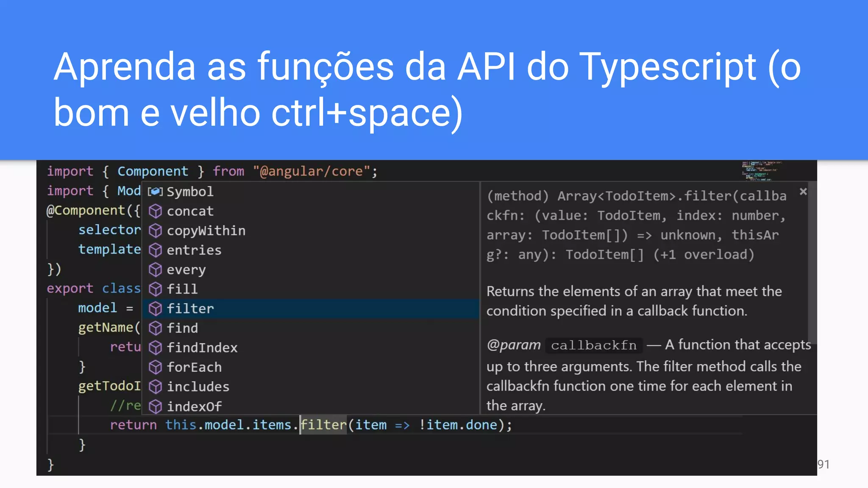Click the "@angular/core" import string
Screen dimensions: 868x488
(x=312, y=171)
